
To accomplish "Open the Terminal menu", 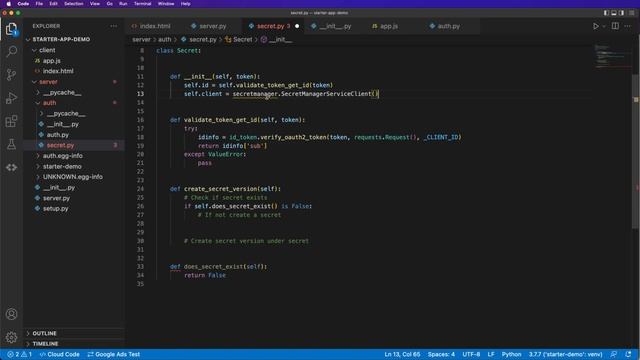I will [142, 4].
